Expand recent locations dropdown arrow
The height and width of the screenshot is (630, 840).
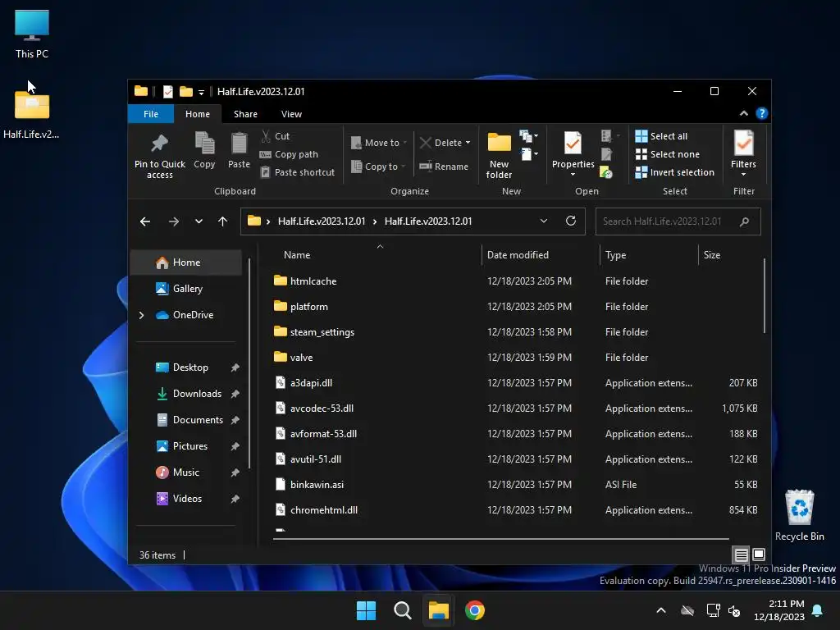coord(199,221)
